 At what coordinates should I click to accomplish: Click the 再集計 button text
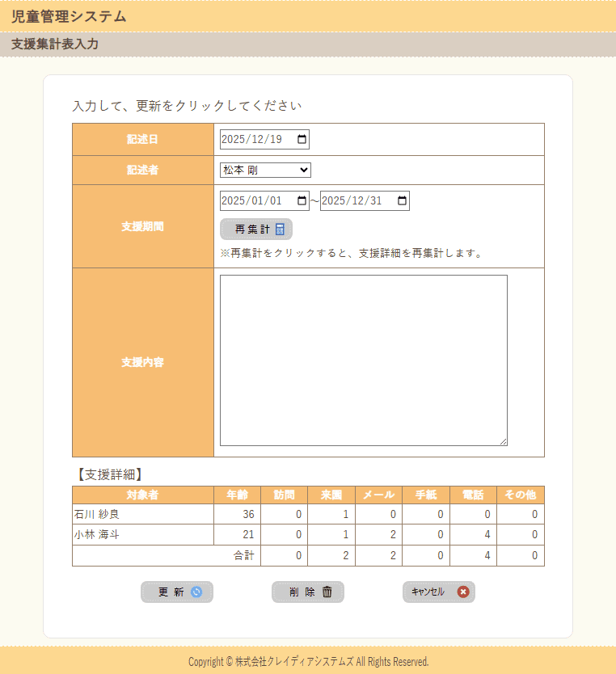(x=252, y=230)
